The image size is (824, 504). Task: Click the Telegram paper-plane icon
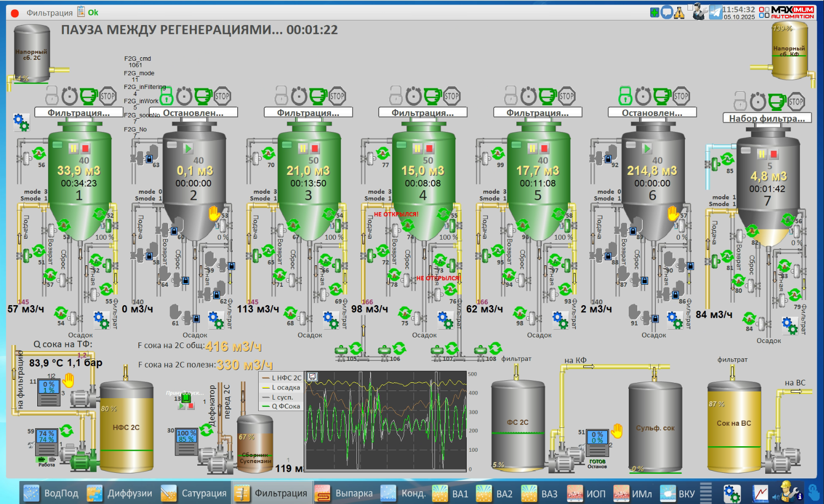(716, 12)
